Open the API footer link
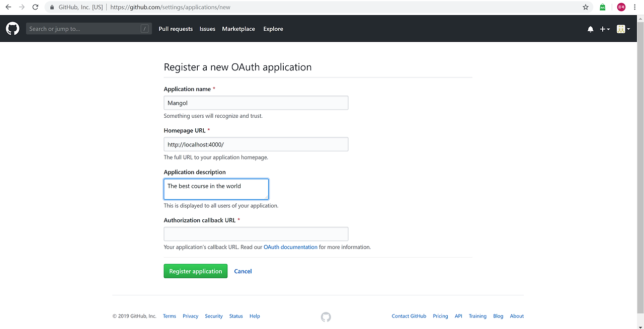 [x=458, y=316]
